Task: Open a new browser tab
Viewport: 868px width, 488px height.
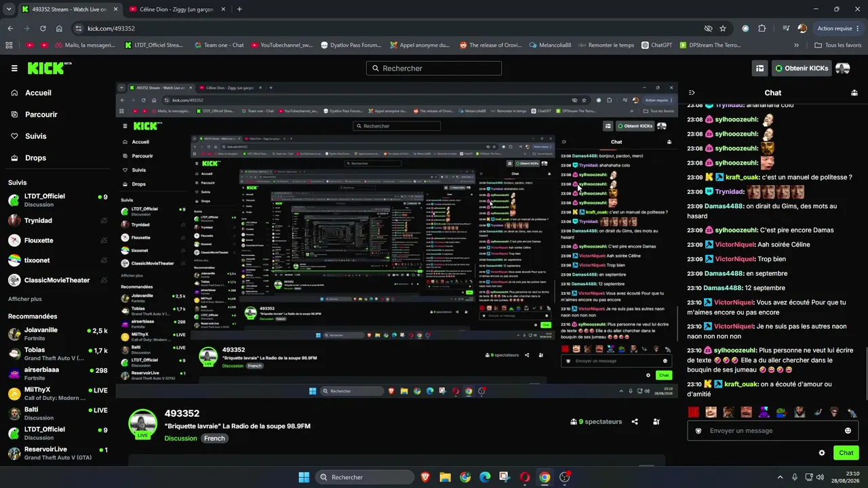Action: [239, 9]
